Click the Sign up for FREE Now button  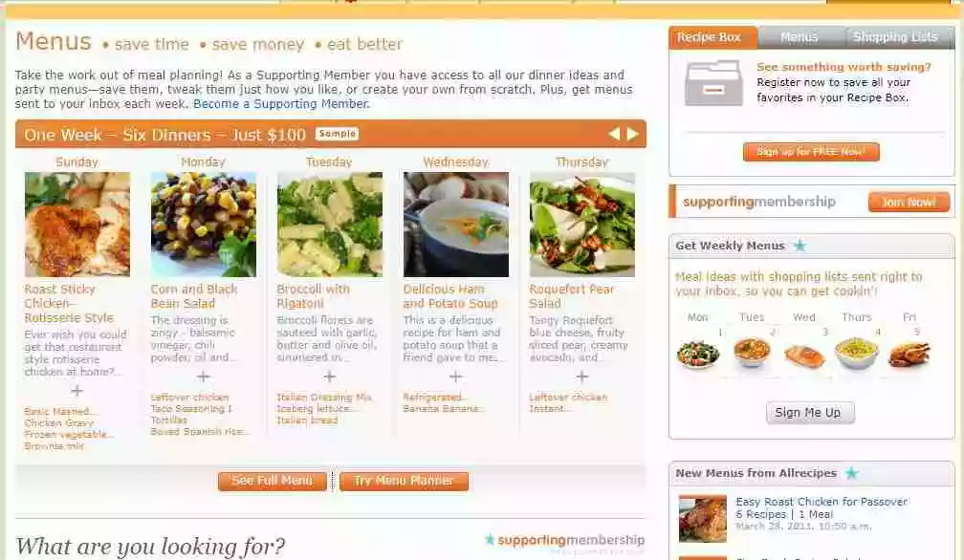click(x=811, y=152)
